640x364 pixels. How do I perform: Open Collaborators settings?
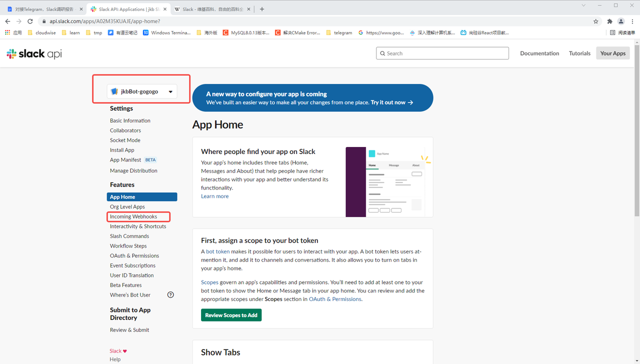click(125, 130)
